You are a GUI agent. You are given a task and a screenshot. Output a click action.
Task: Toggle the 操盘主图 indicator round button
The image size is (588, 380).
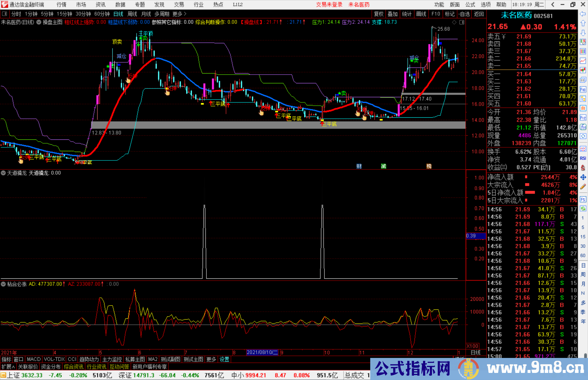39,22
